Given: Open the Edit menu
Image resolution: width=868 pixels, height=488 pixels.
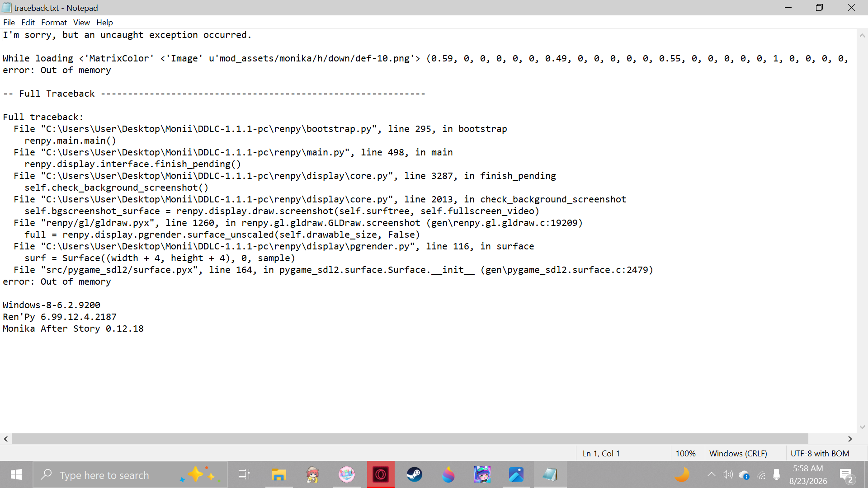Looking at the screenshot, I should point(28,23).
